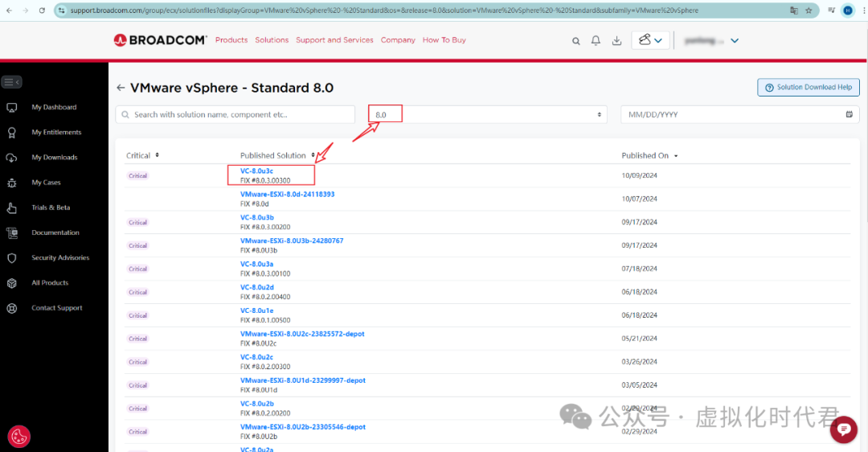The height and width of the screenshot is (452, 868).
Task: Open calendar icon in date field
Action: point(850,114)
